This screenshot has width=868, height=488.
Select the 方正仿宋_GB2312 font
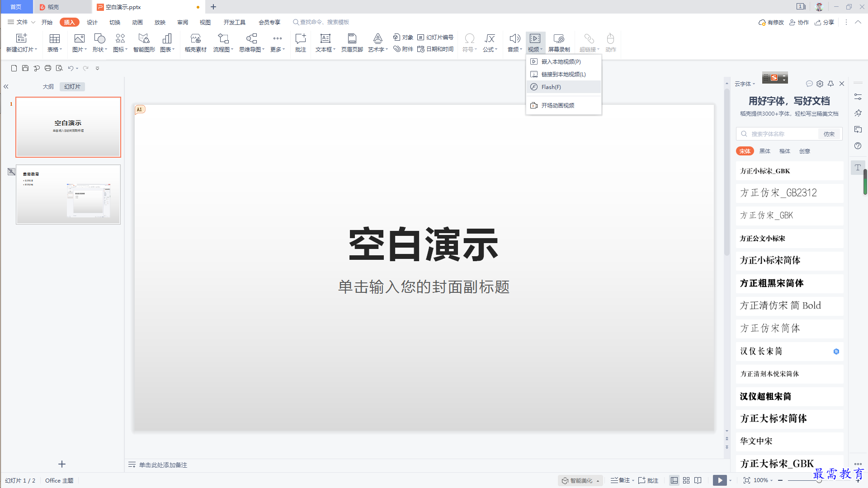[789, 193]
